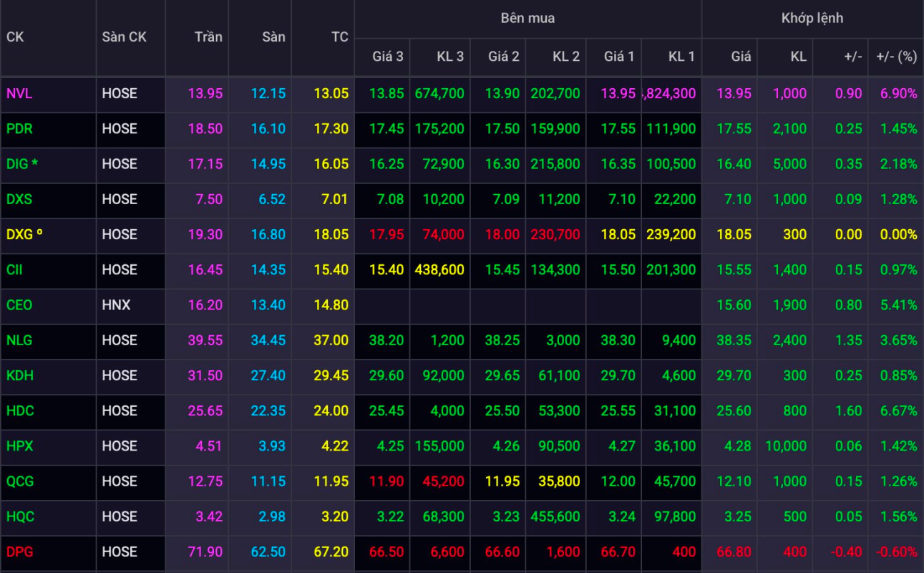Select the CEO stock on HNX
The width and height of the screenshot is (924, 573).
[19, 305]
